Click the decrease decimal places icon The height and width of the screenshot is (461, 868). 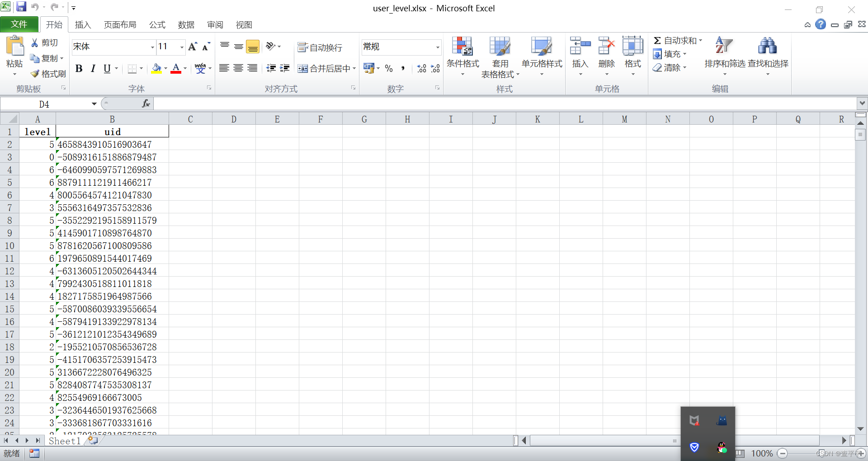pyautogui.click(x=435, y=68)
